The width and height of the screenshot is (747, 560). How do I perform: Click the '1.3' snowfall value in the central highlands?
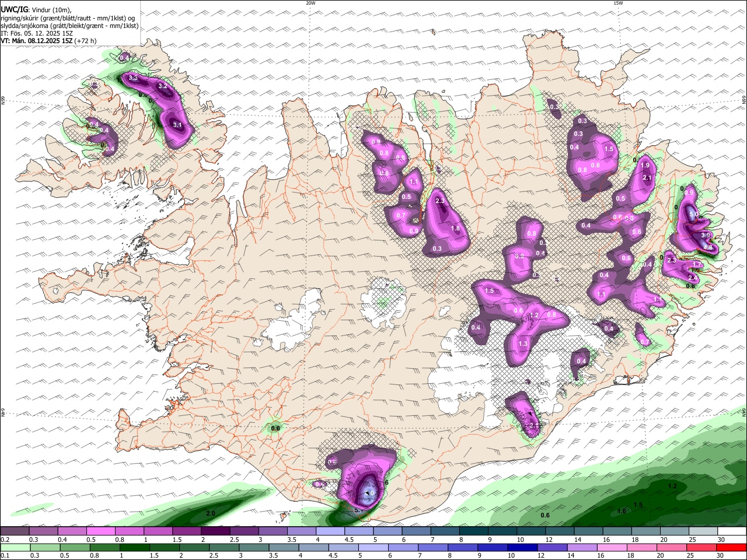(523, 344)
